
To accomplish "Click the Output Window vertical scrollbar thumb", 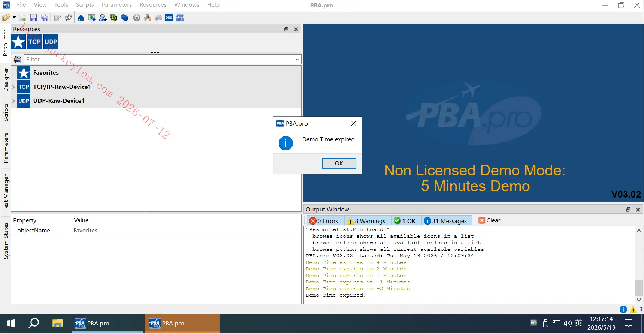I will point(639,288).
